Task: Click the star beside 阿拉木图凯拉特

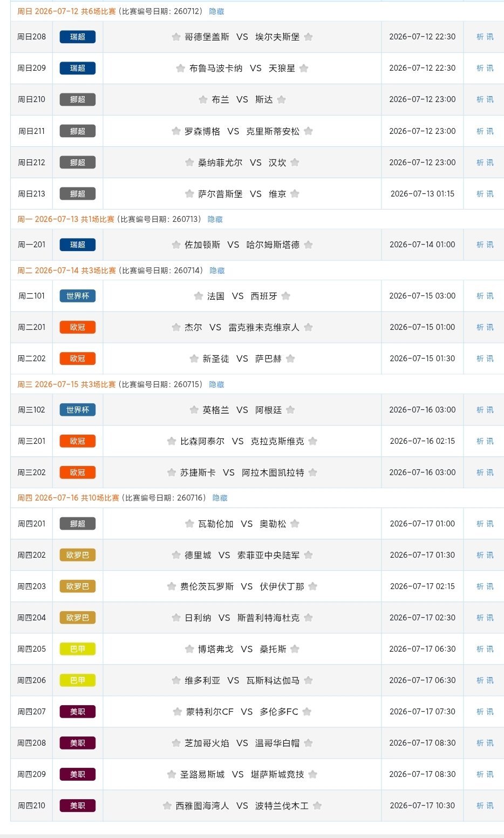Action: (312, 472)
